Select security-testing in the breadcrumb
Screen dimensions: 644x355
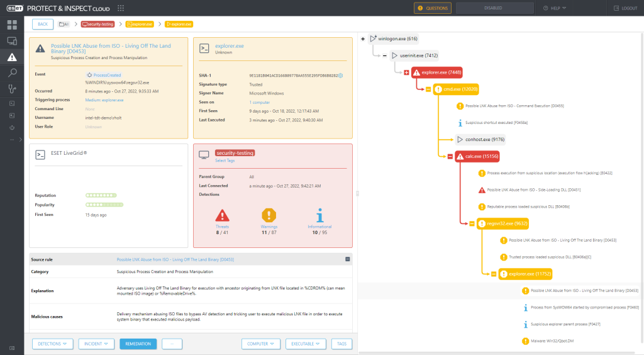[101, 24]
